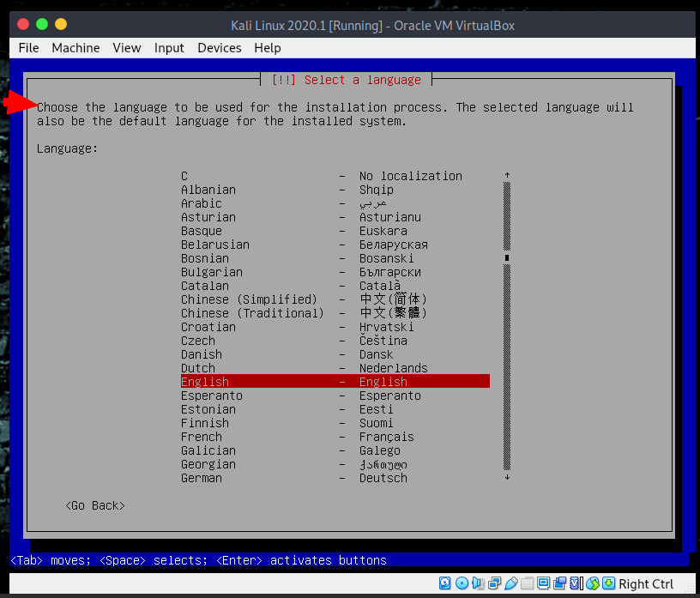
Task: Select Catalan from the language list
Action: (x=335, y=286)
